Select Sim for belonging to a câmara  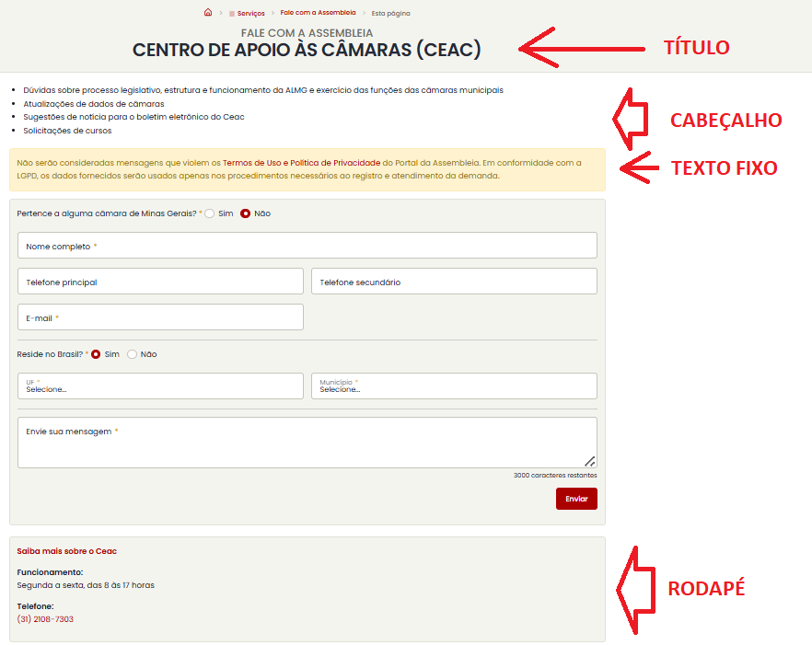point(210,213)
